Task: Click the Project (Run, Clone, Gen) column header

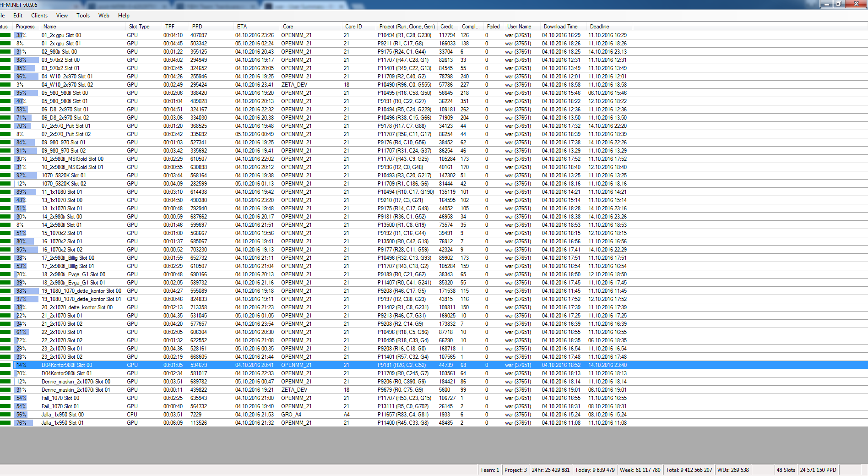Action: (x=407, y=27)
